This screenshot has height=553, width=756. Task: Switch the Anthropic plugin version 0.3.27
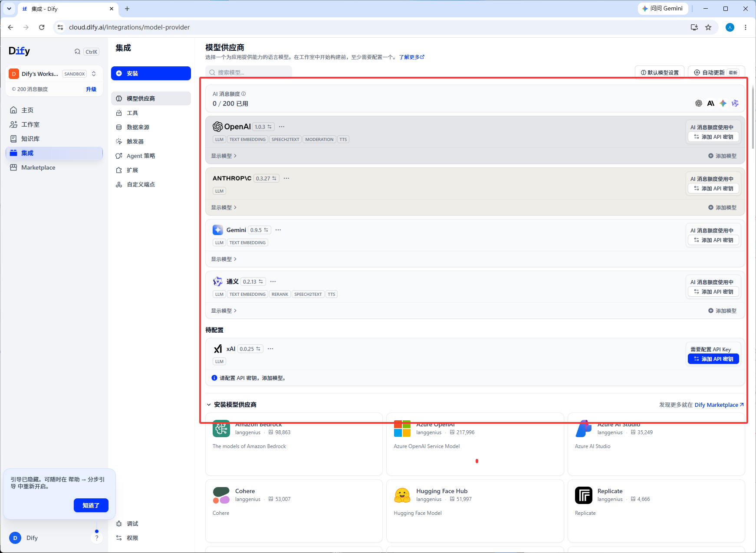(x=266, y=178)
